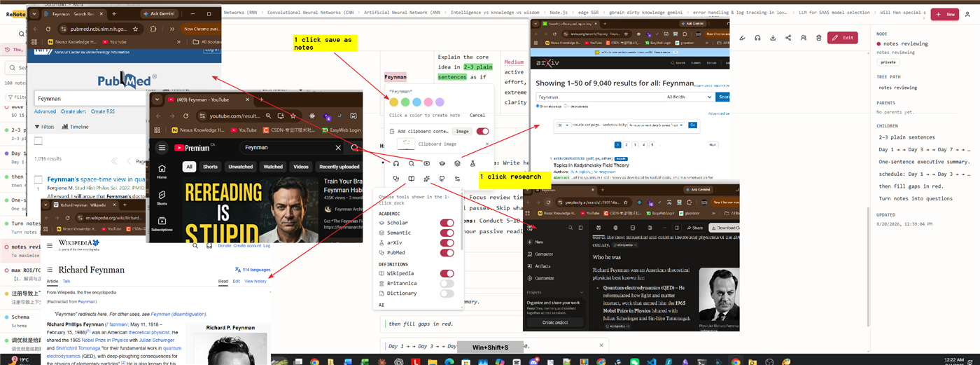Open YouTube hamburger guide menu

point(162,148)
